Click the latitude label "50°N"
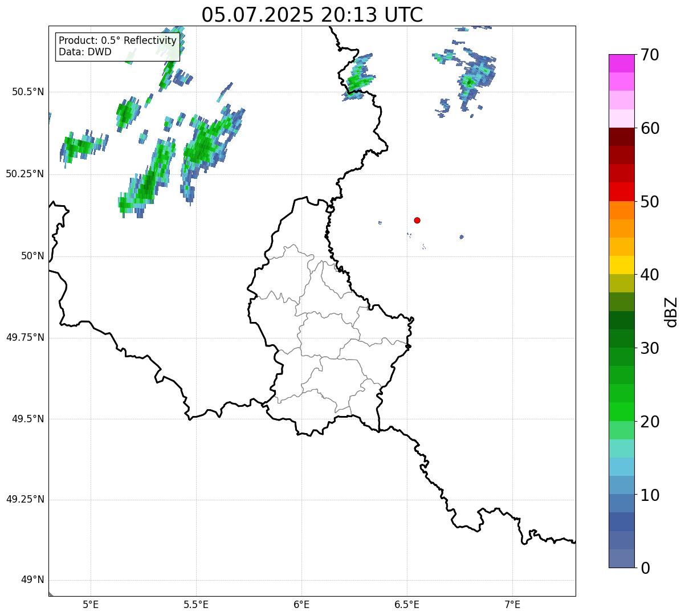Image resolution: width=685 pixels, height=616 pixels. (x=32, y=256)
